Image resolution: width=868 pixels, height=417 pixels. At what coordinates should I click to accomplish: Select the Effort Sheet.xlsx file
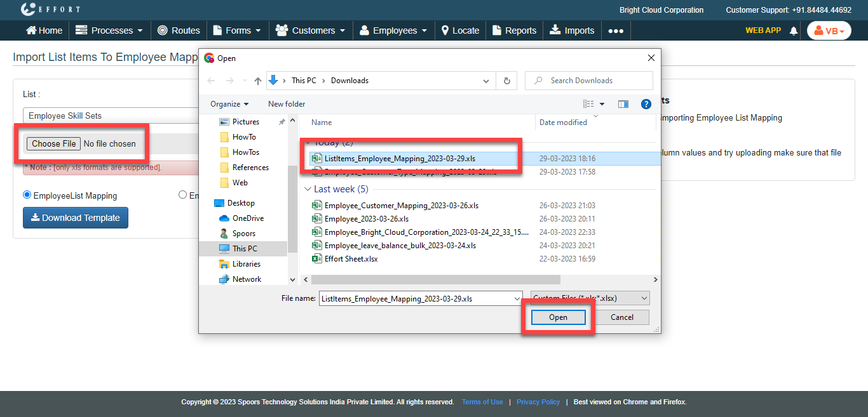(351, 259)
